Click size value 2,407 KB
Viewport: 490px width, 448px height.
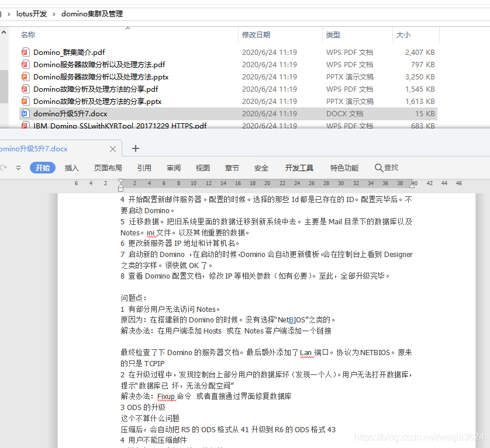420,52
